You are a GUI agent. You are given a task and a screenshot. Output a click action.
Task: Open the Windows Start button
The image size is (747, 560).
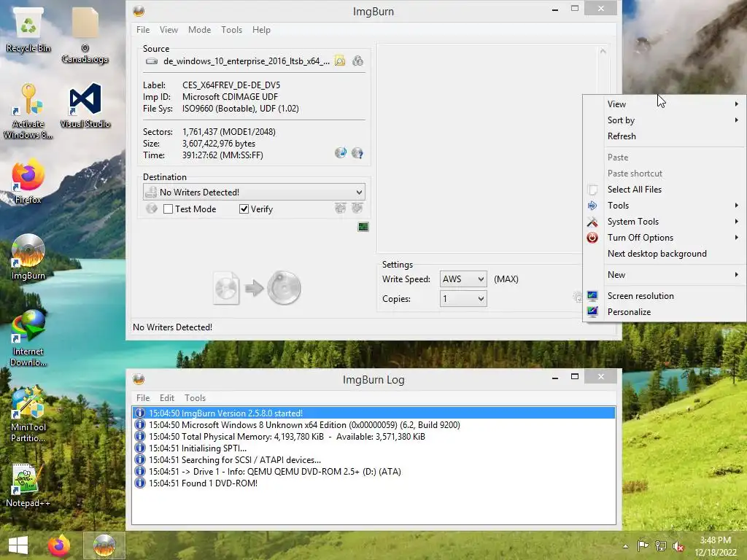(x=18, y=545)
